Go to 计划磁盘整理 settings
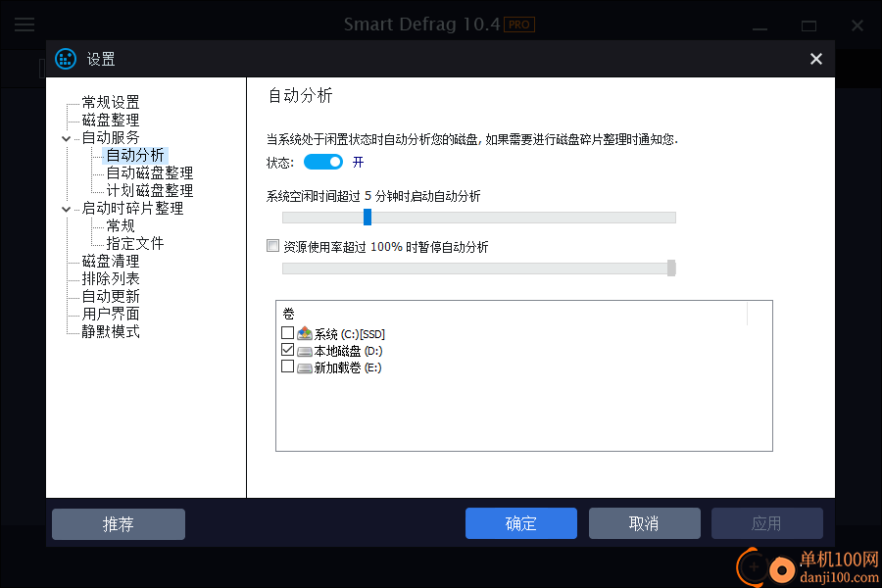This screenshot has width=882, height=588. (150, 191)
